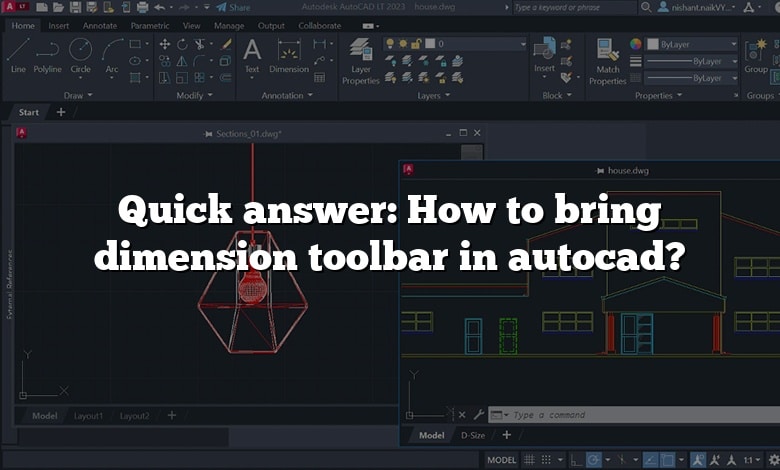This screenshot has width=780, height=470.
Task: Toggle the drawing grid display
Action: point(529,460)
